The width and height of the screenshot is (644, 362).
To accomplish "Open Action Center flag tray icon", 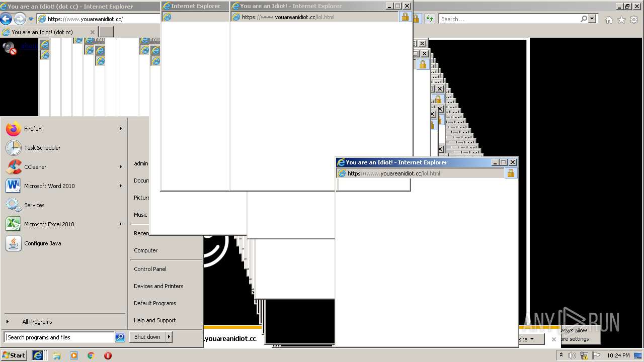I will pos(596,355).
